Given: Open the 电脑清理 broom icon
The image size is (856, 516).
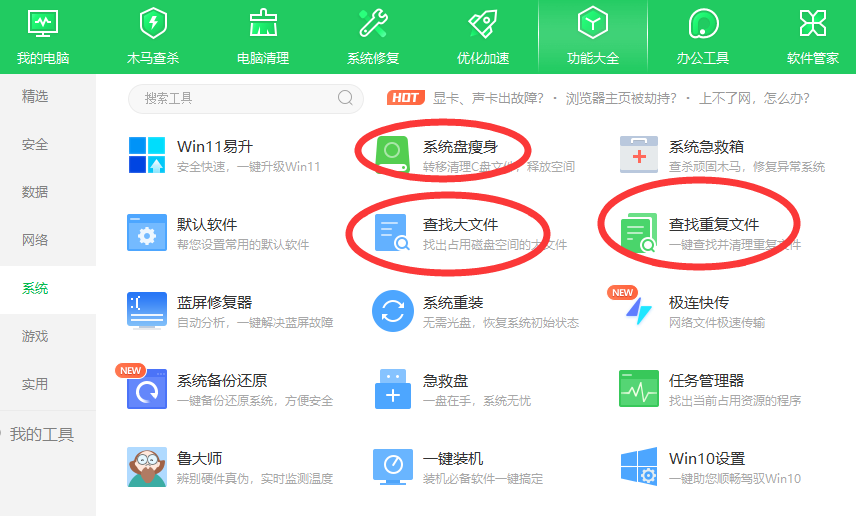Looking at the screenshot, I should pyautogui.click(x=263, y=23).
